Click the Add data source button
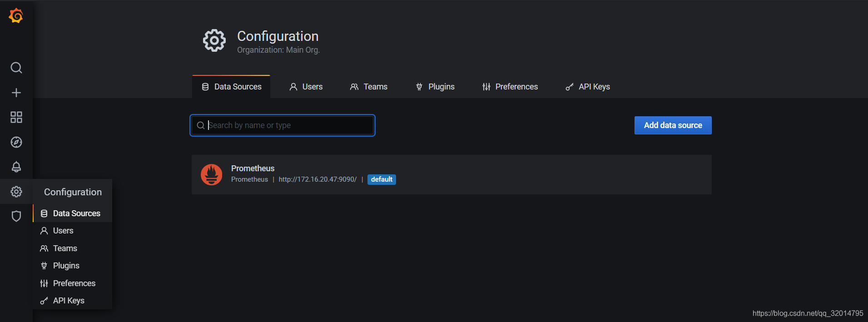 click(x=673, y=125)
